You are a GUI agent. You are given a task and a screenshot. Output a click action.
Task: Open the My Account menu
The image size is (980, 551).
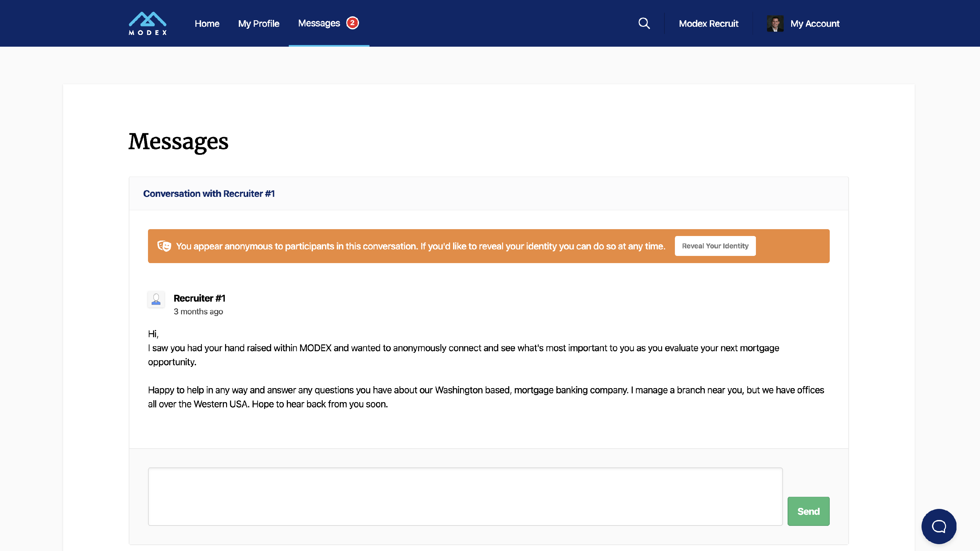pyautogui.click(x=814, y=24)
